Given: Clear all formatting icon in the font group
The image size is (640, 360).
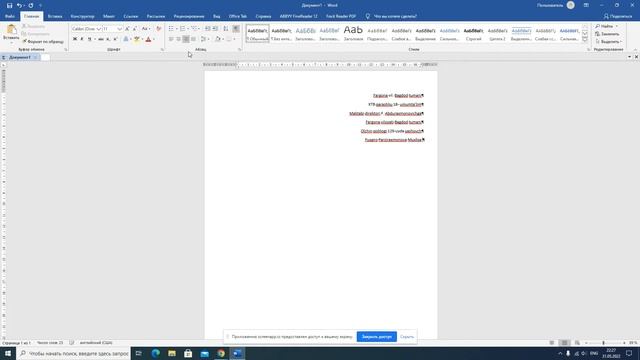Looking at the screenshot, I should pos(159,29).
